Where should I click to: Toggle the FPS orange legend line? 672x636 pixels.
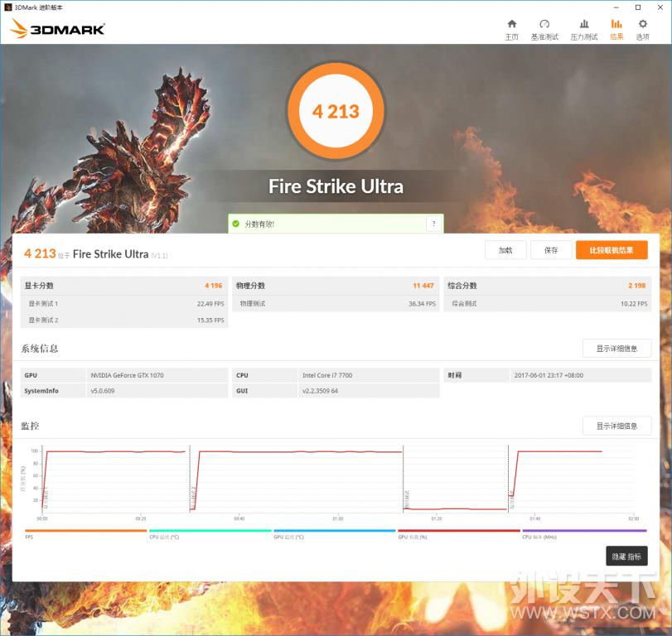[85, 531]
